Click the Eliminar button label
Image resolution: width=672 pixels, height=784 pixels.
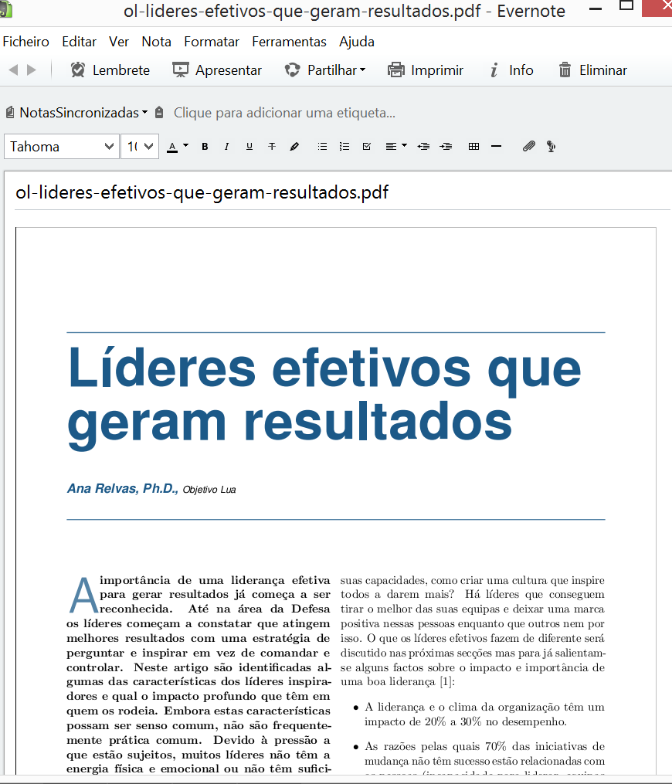click(603, 70)
